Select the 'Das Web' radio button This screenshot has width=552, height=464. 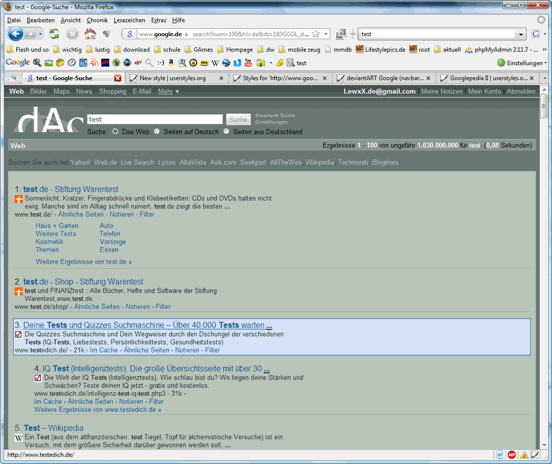(x=115, y=131)
